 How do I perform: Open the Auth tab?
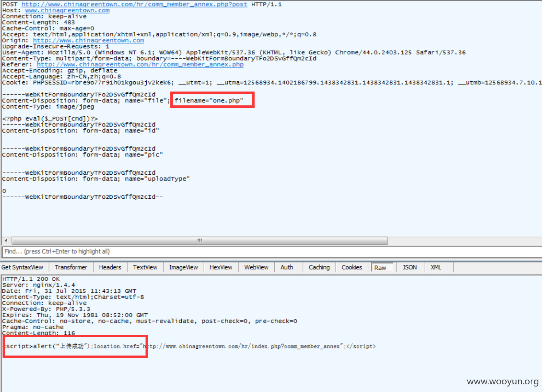[287, 267]
